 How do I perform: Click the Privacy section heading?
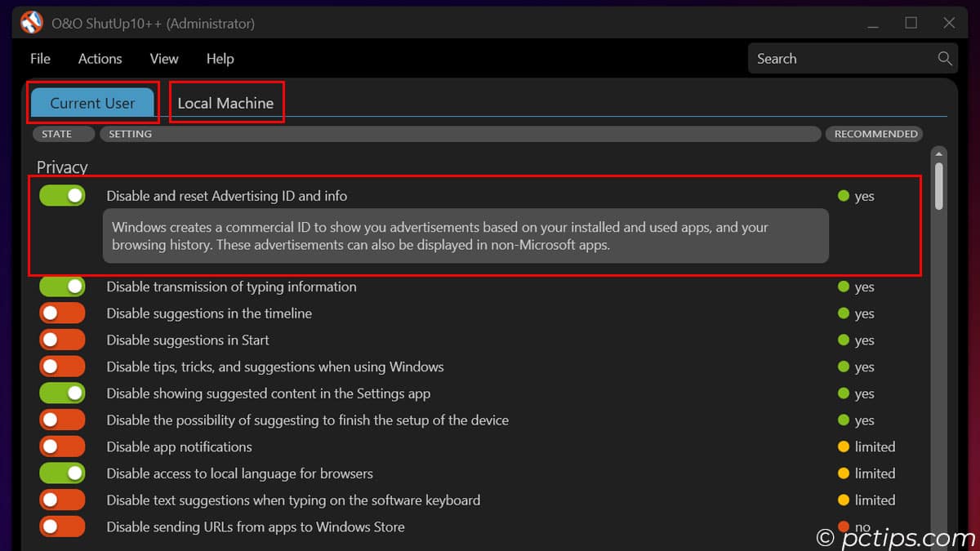point(62,167)
